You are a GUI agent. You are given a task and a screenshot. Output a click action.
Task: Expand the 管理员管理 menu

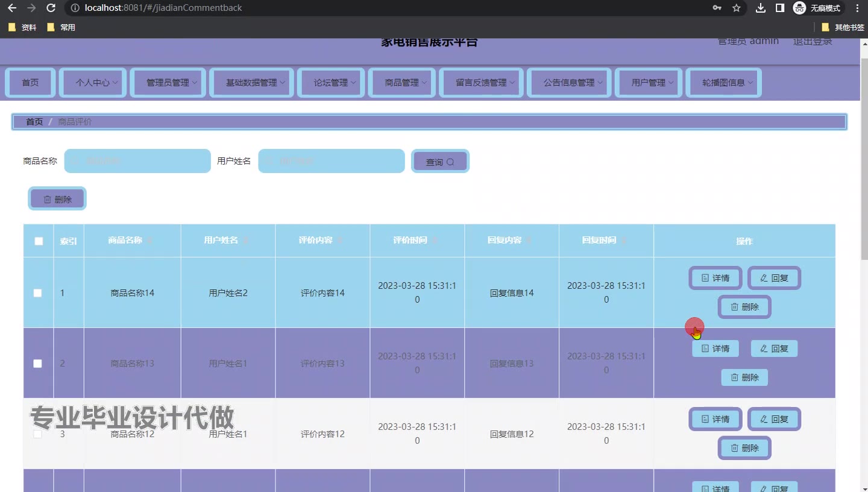[x=168, y=83]
